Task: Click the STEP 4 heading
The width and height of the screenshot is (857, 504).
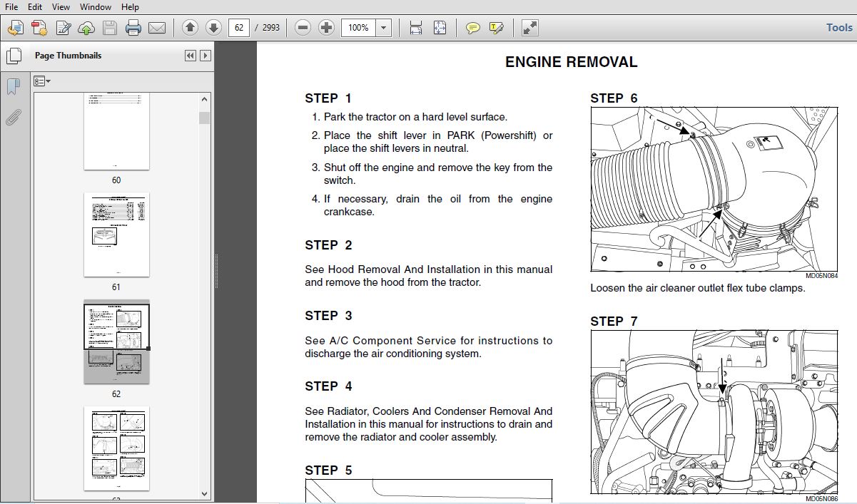Action: pyautogui.click(x=328, y=386)
